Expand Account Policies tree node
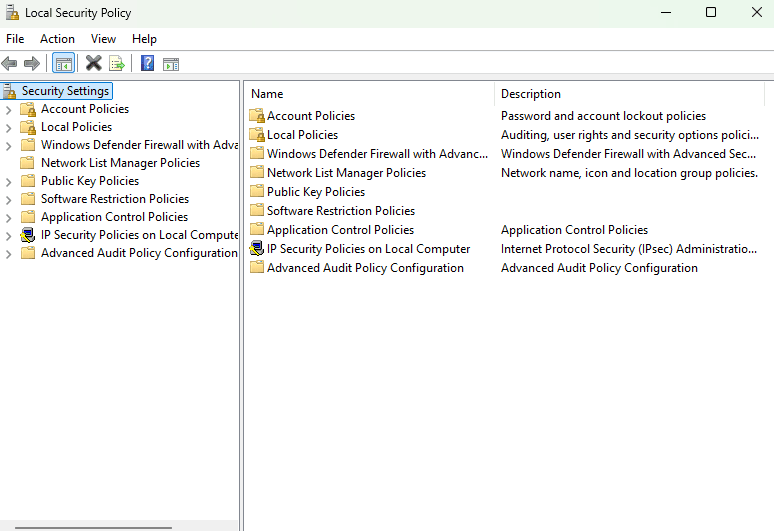The width and height of the screenshot is (774, 531). click(8, 110)
